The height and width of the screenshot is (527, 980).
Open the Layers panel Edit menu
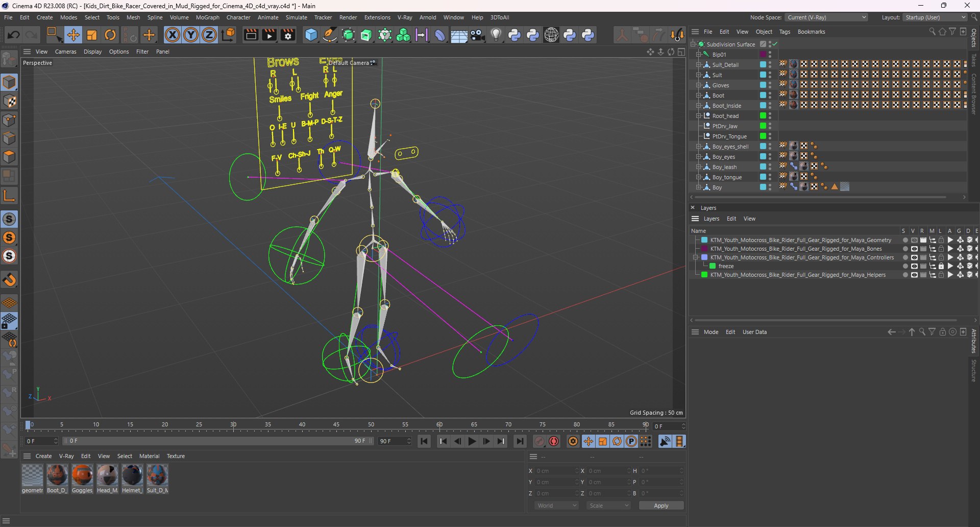point(731,219)
